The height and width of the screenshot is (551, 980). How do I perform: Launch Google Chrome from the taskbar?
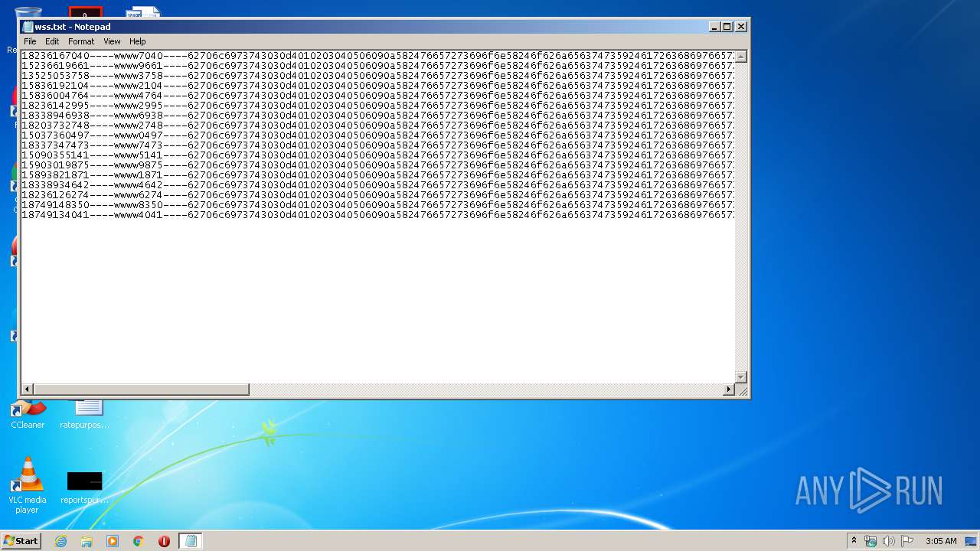click(139, 541)
